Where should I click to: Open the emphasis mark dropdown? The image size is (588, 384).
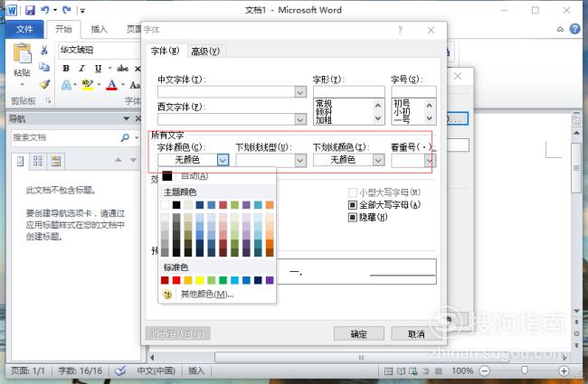[x=430, y=160]
